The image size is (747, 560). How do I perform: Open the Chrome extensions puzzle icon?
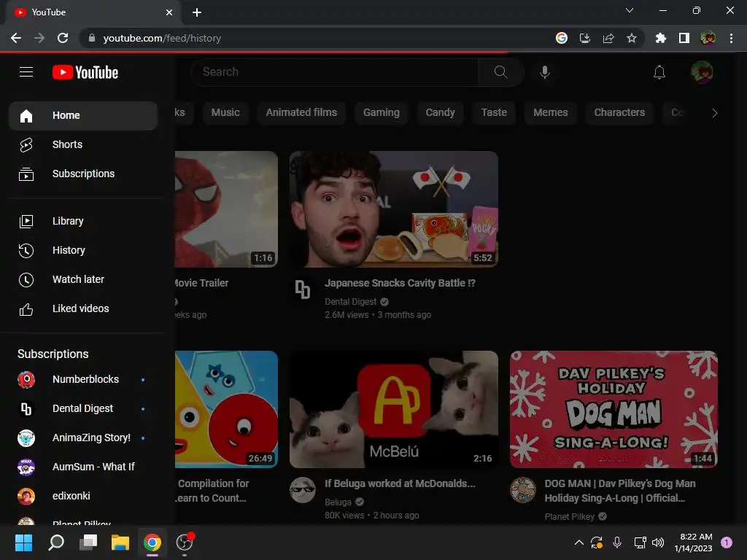tap(660, 38)
